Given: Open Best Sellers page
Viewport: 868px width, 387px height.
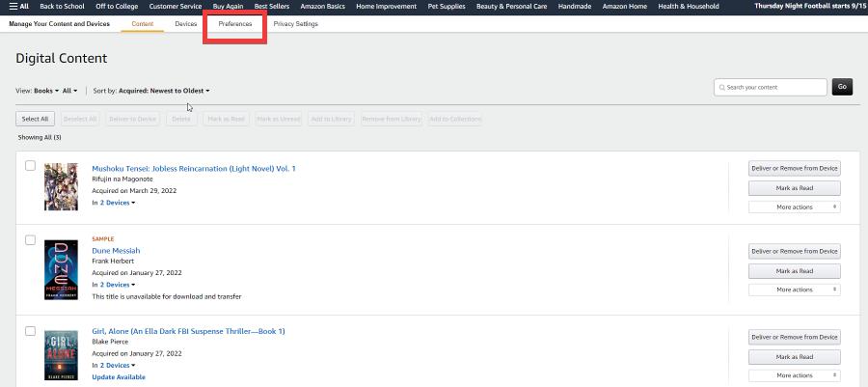Looking at the screenshot, I should click(272, 6).
